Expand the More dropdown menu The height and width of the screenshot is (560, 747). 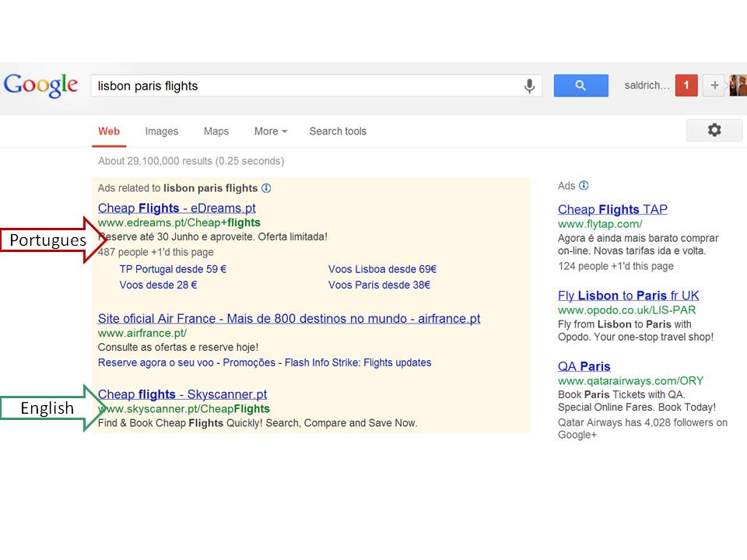pyautogui.click(x=270, y=131)
